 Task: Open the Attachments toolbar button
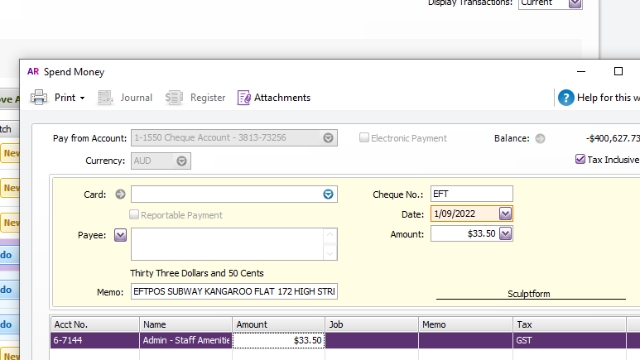point(274,98)
